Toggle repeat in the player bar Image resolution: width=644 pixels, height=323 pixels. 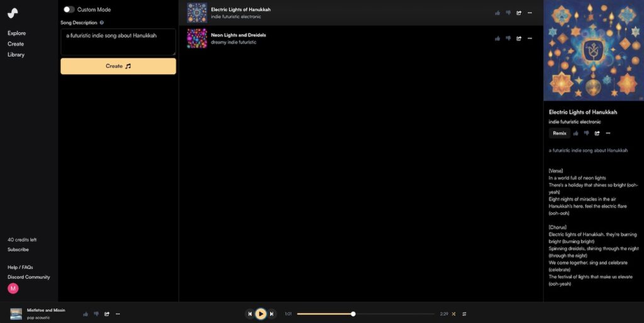(x=464, y=314)
